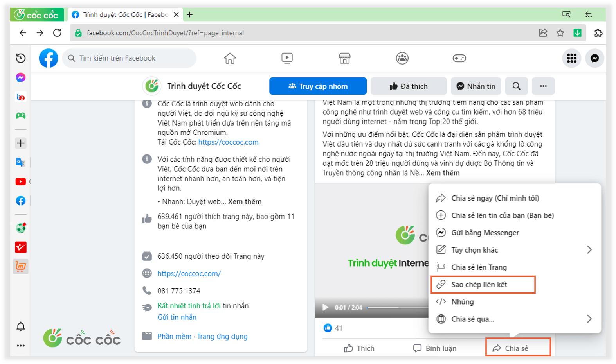Open football icon in sidebar
Image resolution: width=616 pixels, height=364 pixels.
coord(21,228)
